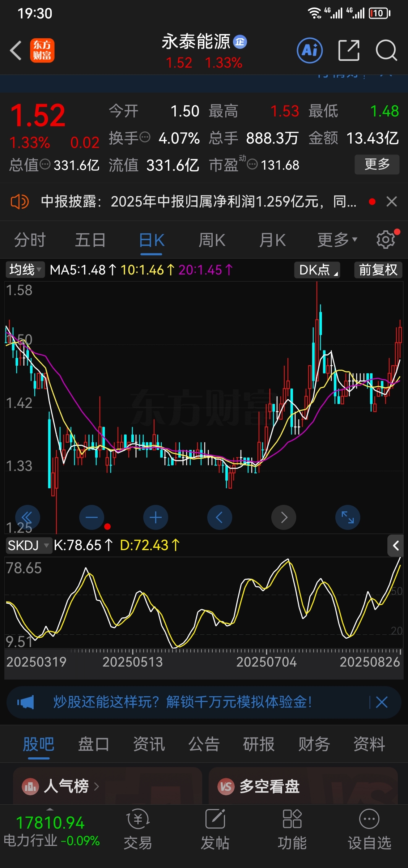Tap the 总值 info icon
The height and width of the screenshot is (868, 408).
[x=45, y=165]
